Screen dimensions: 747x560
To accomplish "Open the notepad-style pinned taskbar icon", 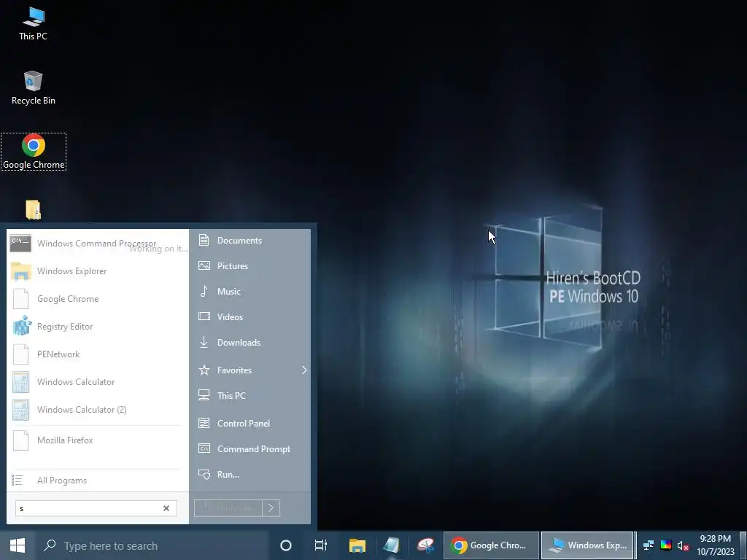I will point(391,545).
